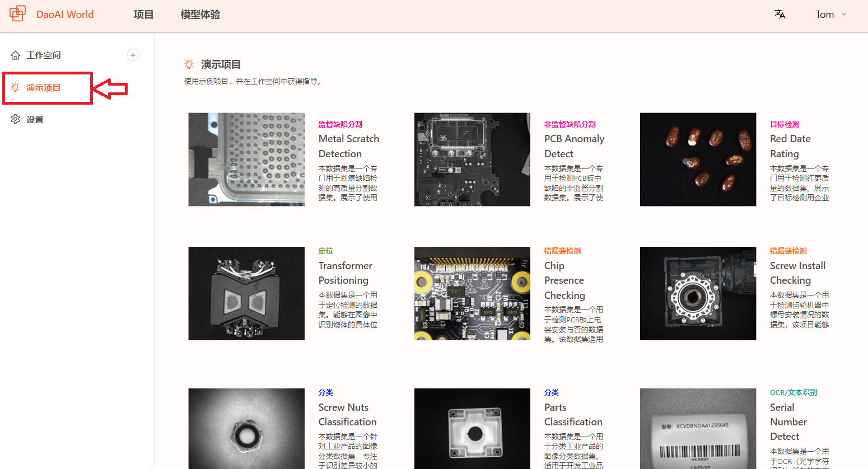Open the 项目 top menu
868x469 pixels.
(143, 15)
